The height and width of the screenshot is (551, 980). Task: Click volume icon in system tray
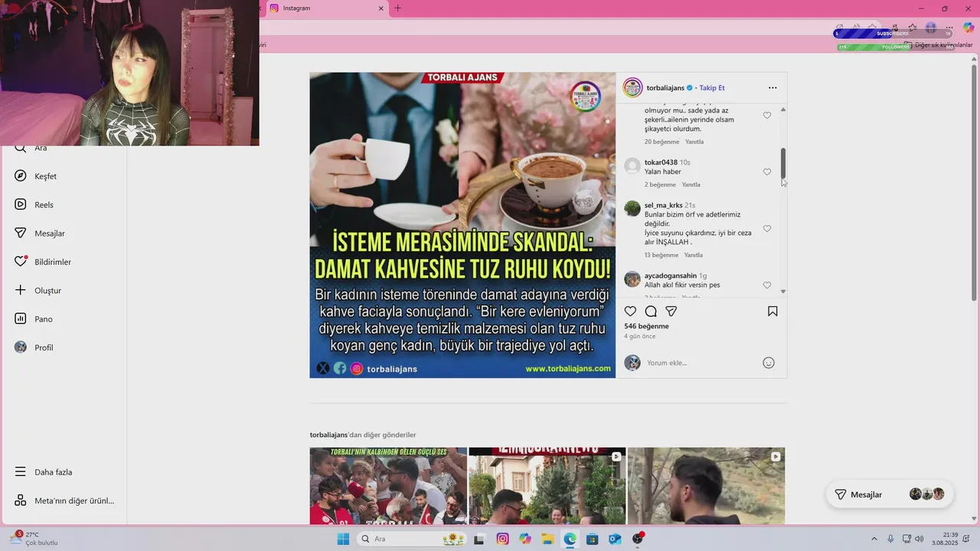[x=919, y=539]
